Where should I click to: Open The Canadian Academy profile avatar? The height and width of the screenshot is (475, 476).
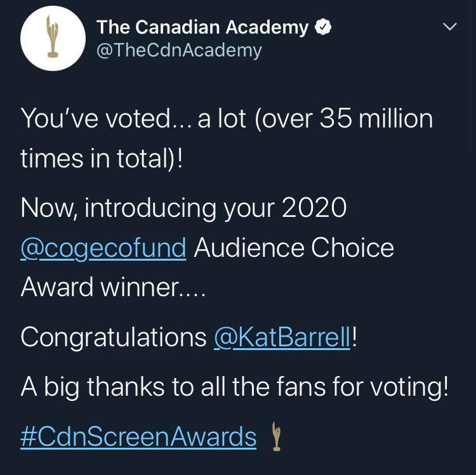[x=53, y=39]
